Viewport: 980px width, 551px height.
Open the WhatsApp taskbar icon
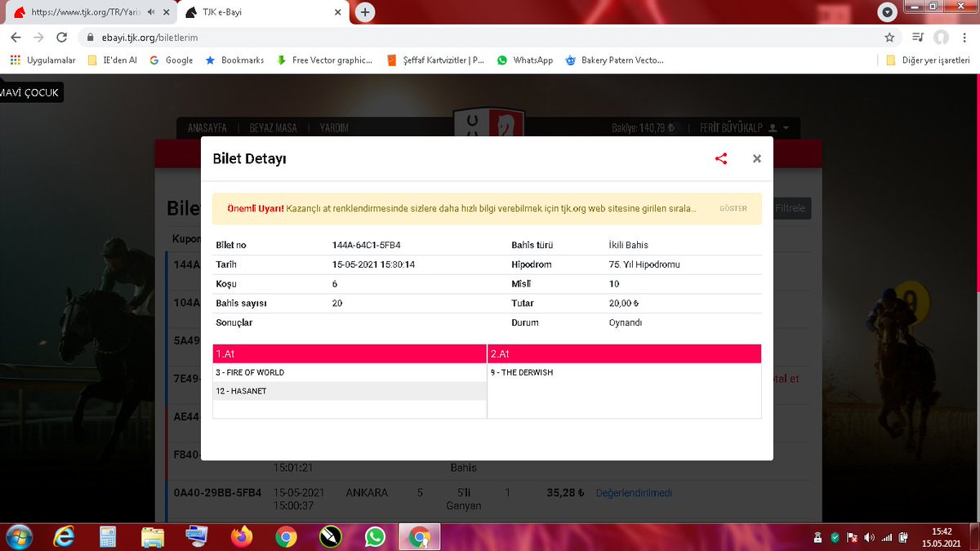click(x=375, y=537)
